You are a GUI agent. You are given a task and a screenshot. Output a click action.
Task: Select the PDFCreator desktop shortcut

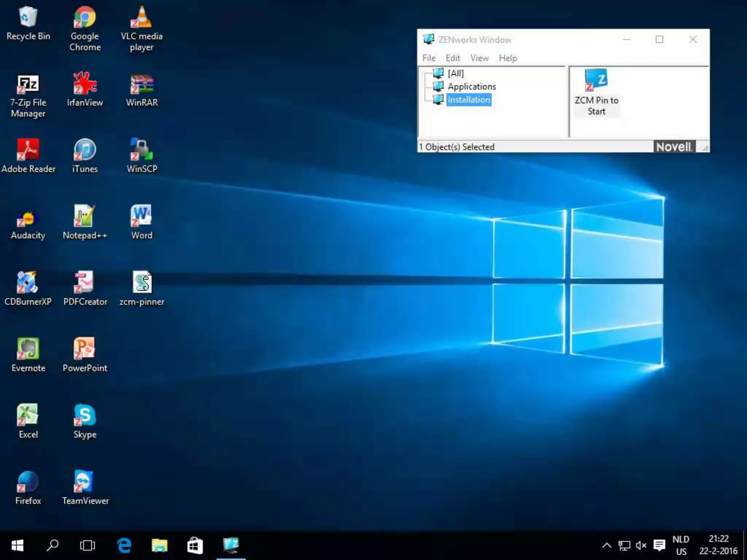[85, 289]
